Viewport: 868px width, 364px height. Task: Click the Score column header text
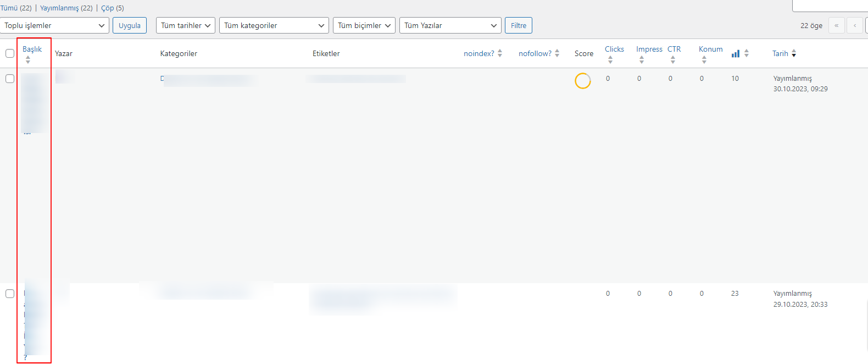[584, 53]
